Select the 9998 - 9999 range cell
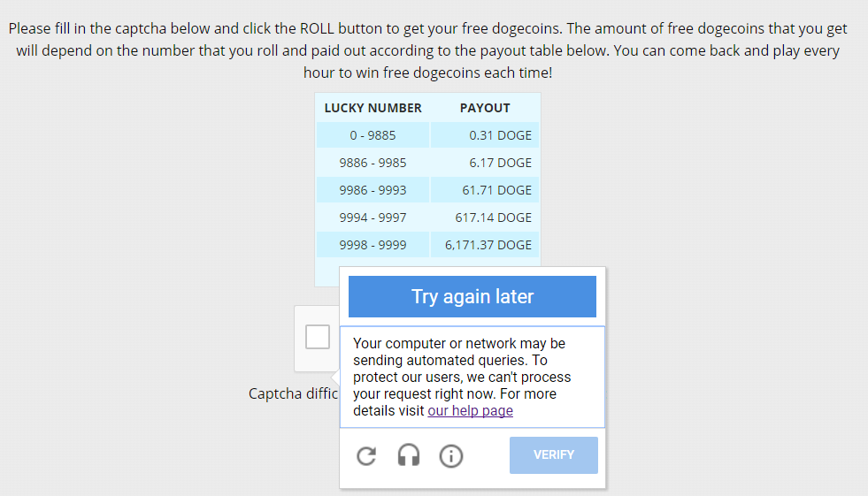Screen dimensions: 868x496 coord(373,245)
